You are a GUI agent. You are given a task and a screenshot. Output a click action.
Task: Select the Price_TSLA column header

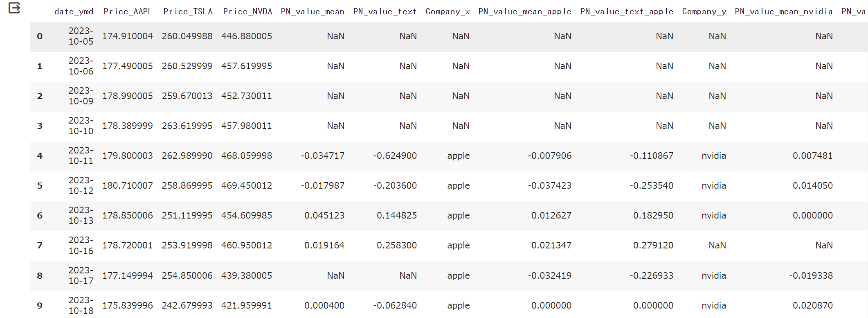(x=188, y=12)
